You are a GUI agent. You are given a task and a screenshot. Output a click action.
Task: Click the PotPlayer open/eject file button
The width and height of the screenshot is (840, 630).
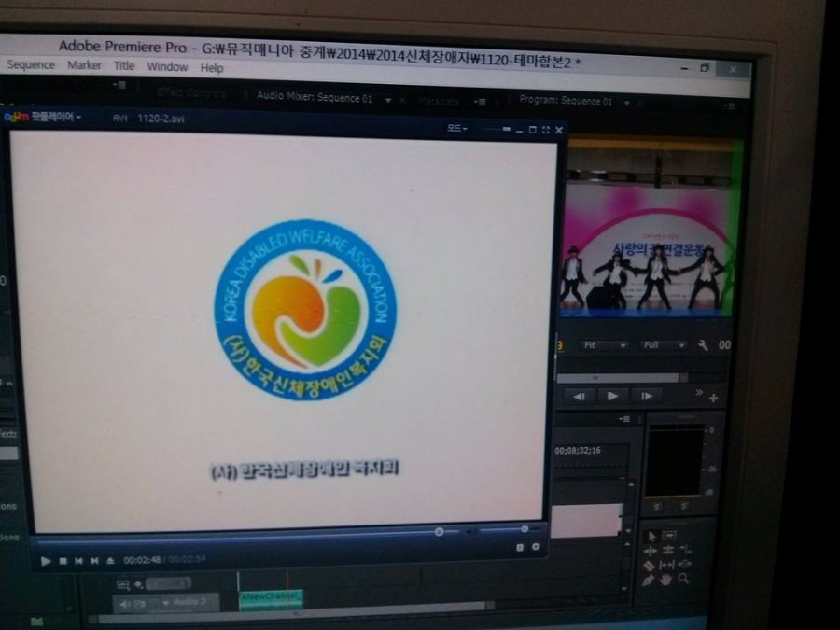110,560
